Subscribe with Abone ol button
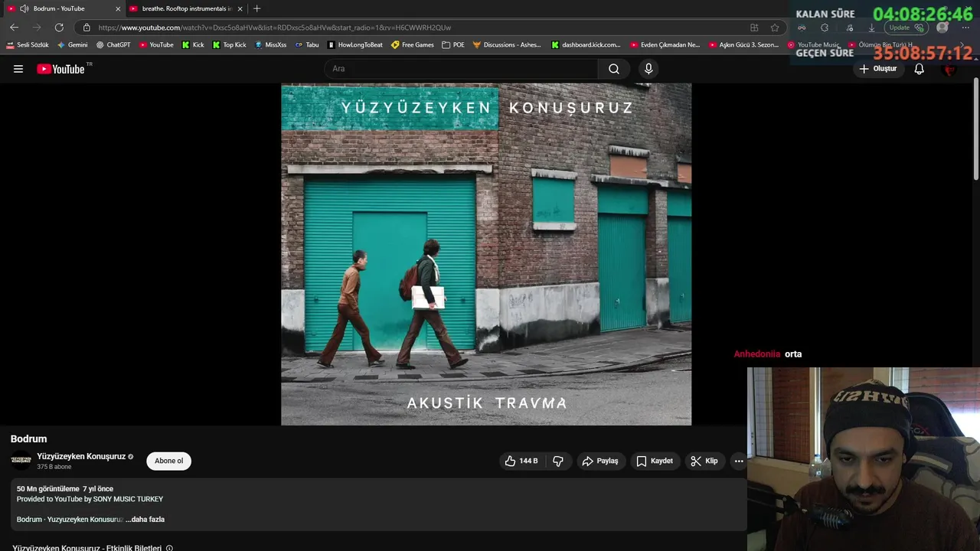 coord(168,461)
